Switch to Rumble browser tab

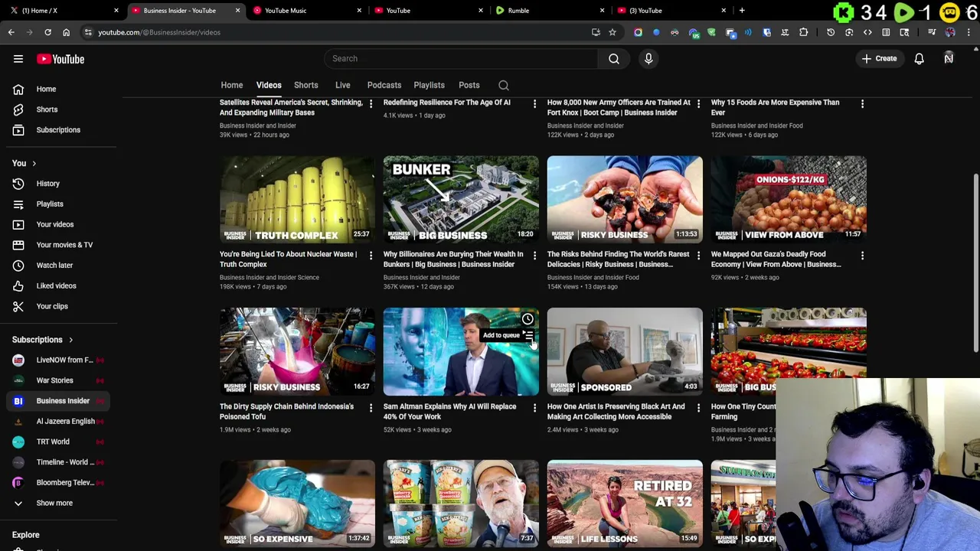pos(549,11)
